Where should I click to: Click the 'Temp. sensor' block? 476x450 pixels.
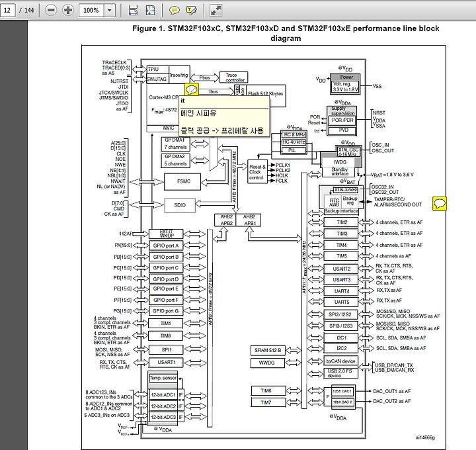[163, 378]
